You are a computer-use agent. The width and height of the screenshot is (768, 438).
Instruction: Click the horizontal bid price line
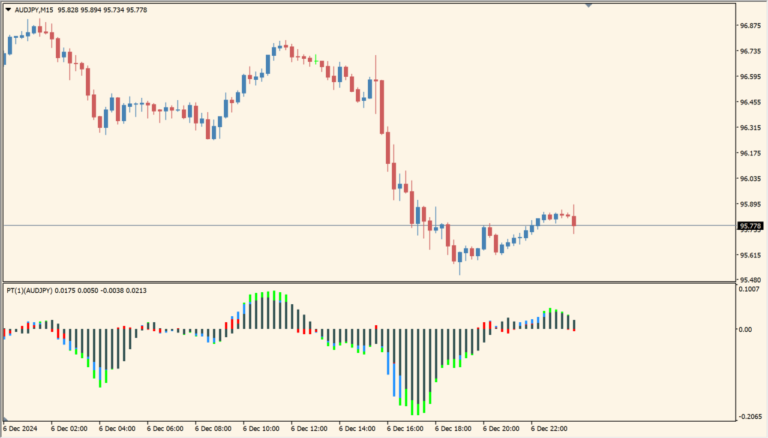click(300, 226)
